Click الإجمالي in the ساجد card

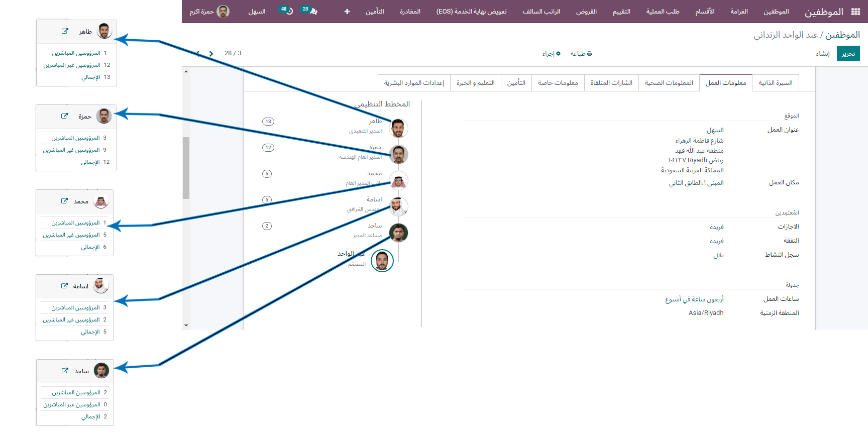click(x=91, y=416)
